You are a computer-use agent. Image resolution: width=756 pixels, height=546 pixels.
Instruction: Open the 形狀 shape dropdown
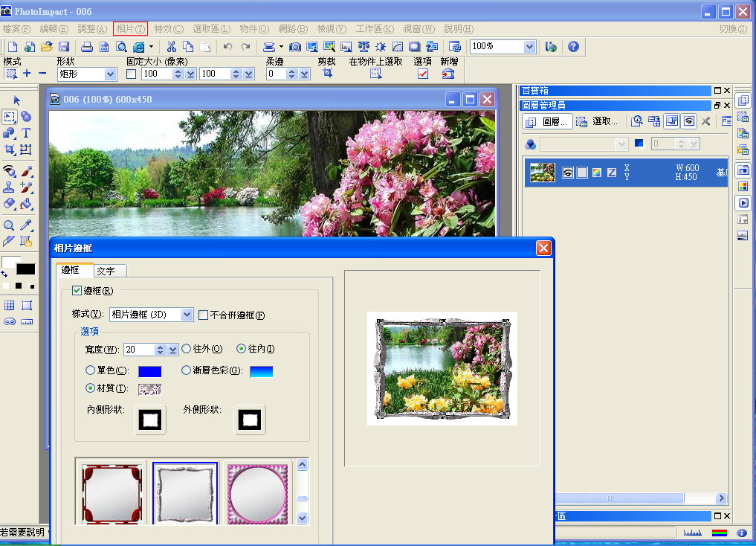point(110,74)
